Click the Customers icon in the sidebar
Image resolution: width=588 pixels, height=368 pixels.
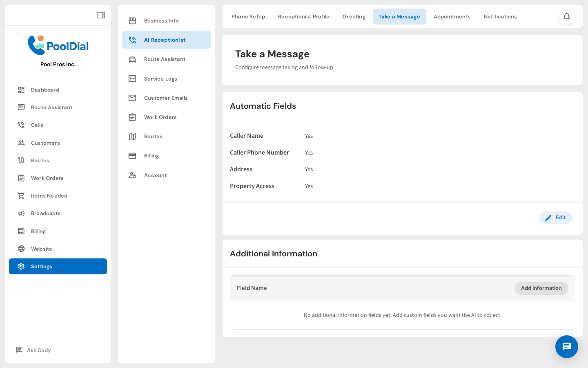(x=21, y=143)
